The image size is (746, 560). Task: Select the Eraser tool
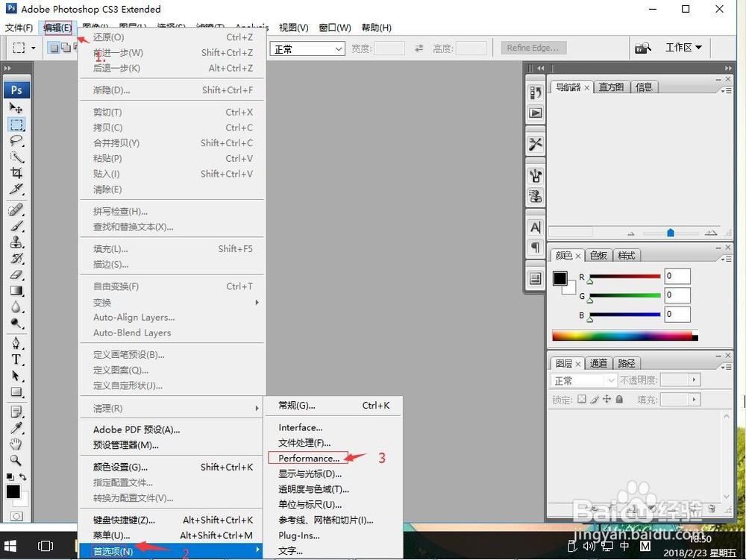click(16, 274)
